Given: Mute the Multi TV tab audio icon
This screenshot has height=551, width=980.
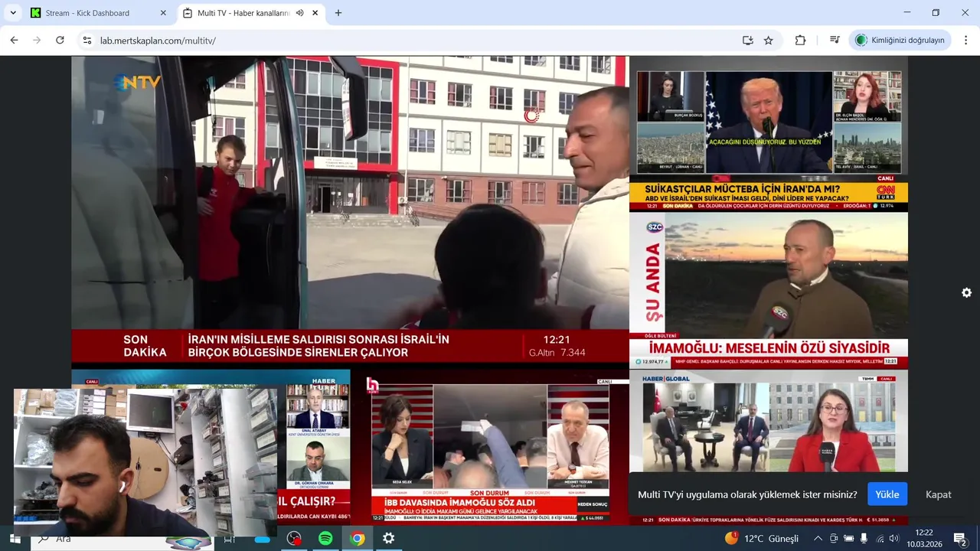Looking at the screenshot, I should (x=299, y=13).
